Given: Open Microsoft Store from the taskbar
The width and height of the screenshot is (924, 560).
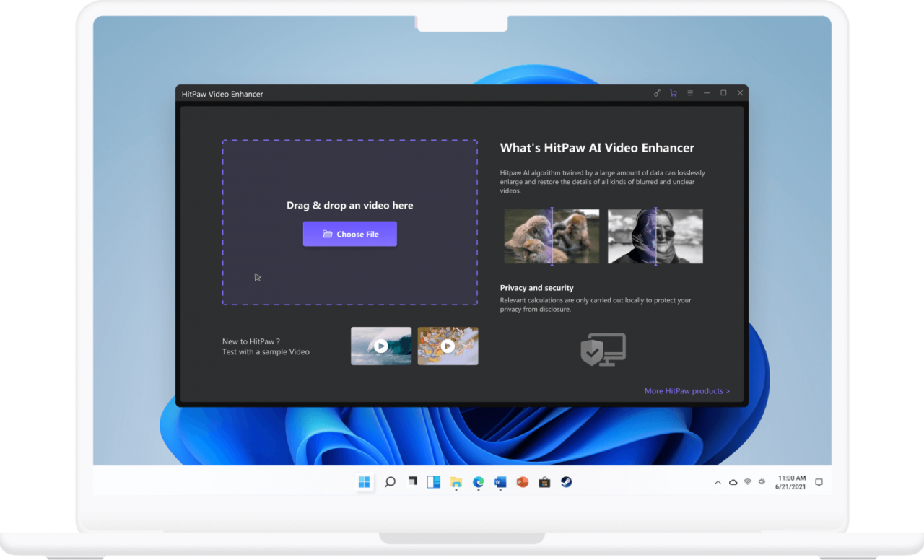Looking at the screenshot, I should (544, 482).
